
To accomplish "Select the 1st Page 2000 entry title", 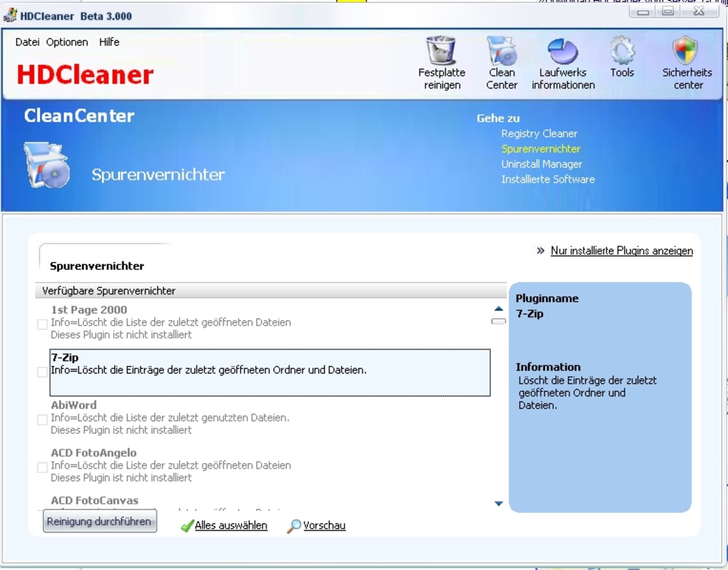I will point(88,310).
